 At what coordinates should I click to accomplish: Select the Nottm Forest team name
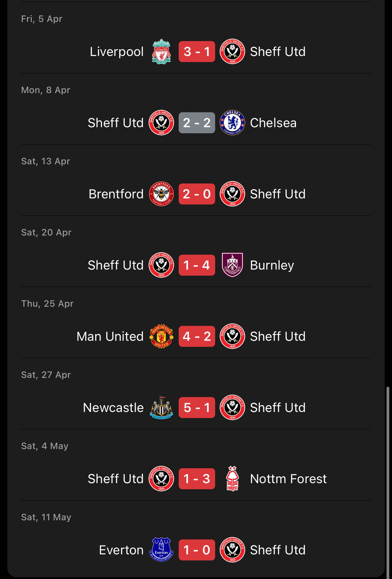[x=288, y=479]
